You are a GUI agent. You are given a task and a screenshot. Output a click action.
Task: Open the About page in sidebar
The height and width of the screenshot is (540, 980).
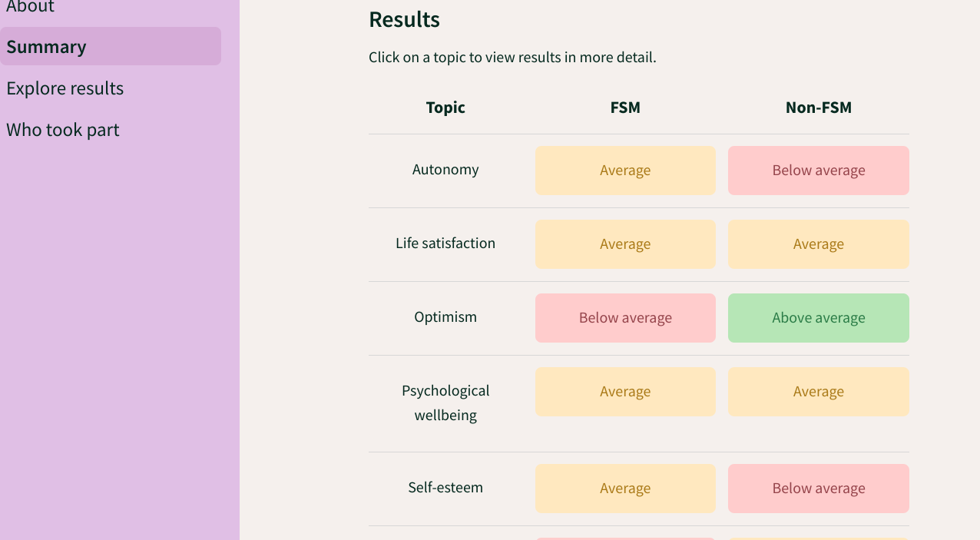[x=31, y=7]
